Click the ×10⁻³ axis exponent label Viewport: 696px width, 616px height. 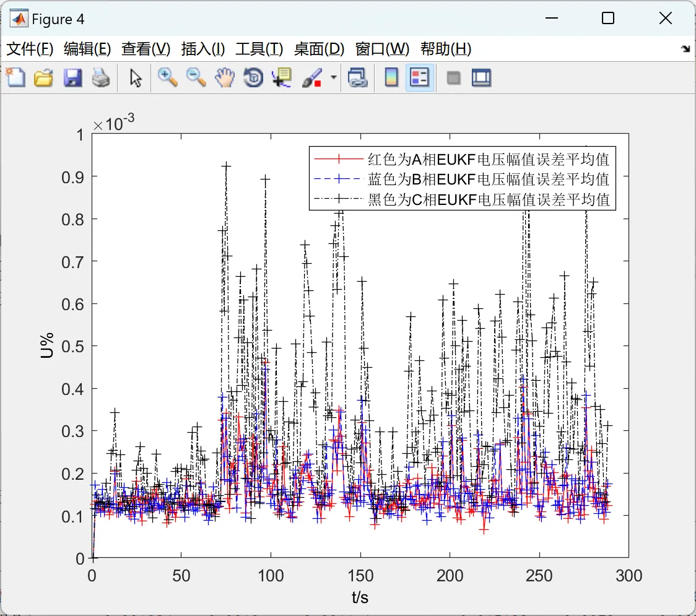click(114, 123)
